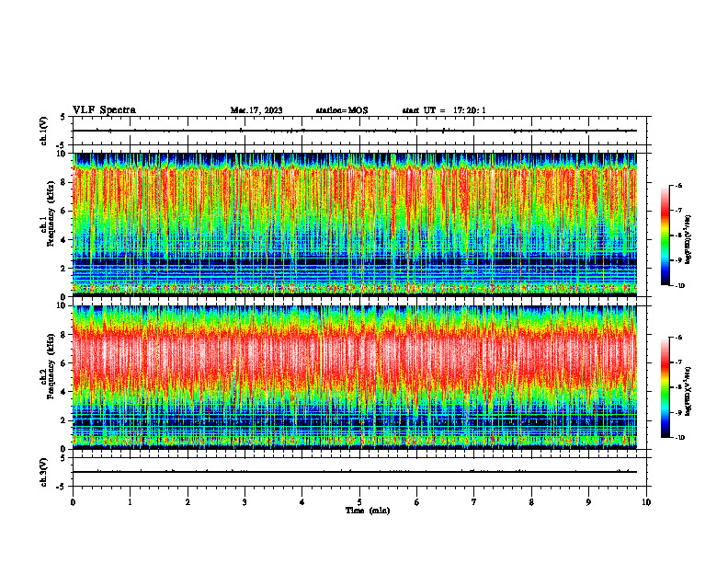Click time axis tick label "10"
The width and height of the screenshot is (728, 563).
(646, 501)
